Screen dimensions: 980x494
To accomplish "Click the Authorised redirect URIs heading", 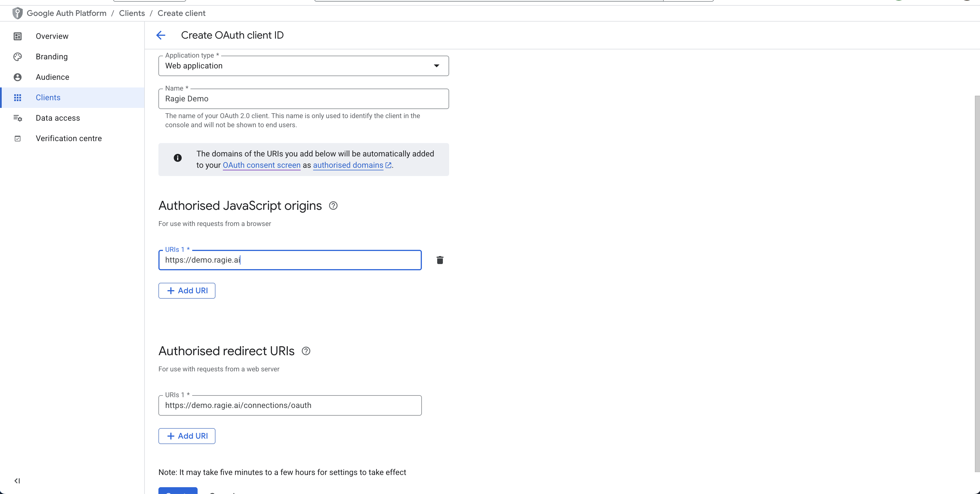I will point(226,351).
